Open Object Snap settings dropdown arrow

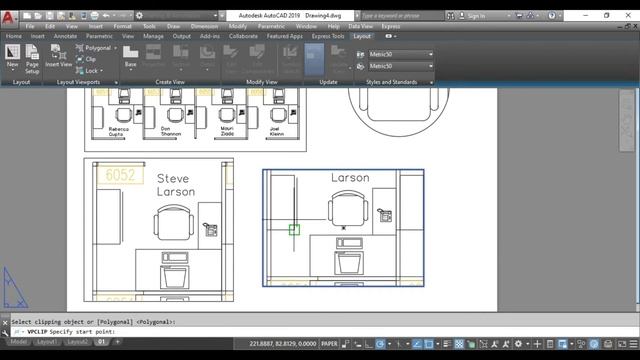(x=437, y=344)
